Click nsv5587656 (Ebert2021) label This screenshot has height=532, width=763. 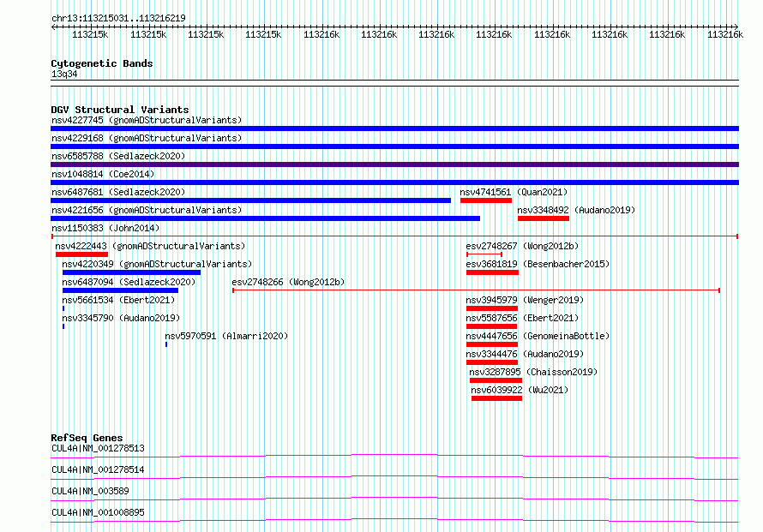click(522, 318)
